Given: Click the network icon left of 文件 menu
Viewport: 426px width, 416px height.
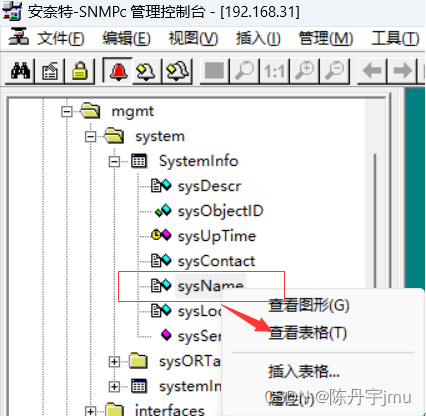Looking at the screenshot, I should point(19,37).
